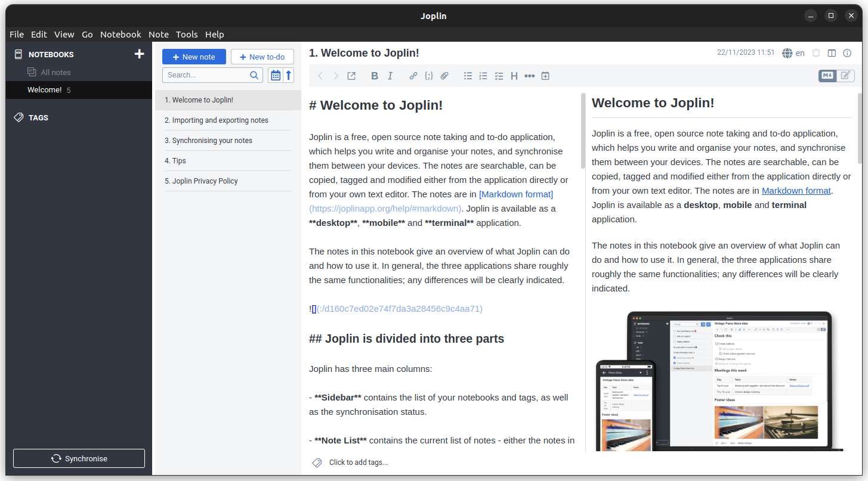
Task: Click the Markdown link in editor
Action: 516,194
